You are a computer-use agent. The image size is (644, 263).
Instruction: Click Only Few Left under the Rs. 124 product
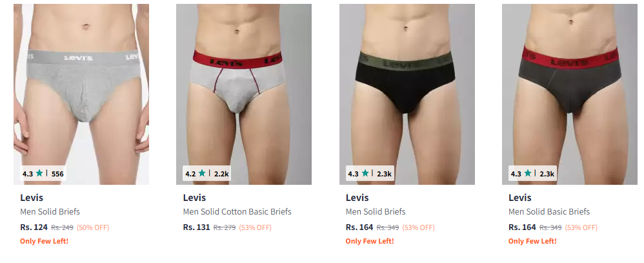[45, 241]
